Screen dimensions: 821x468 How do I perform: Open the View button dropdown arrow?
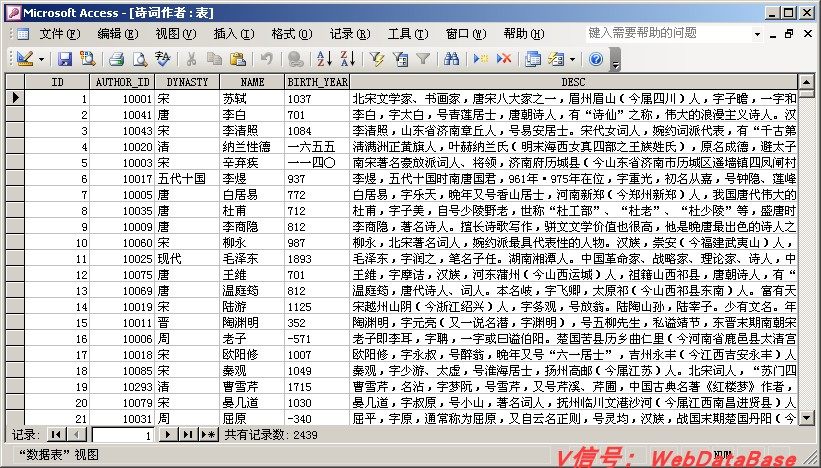(41, 59)
